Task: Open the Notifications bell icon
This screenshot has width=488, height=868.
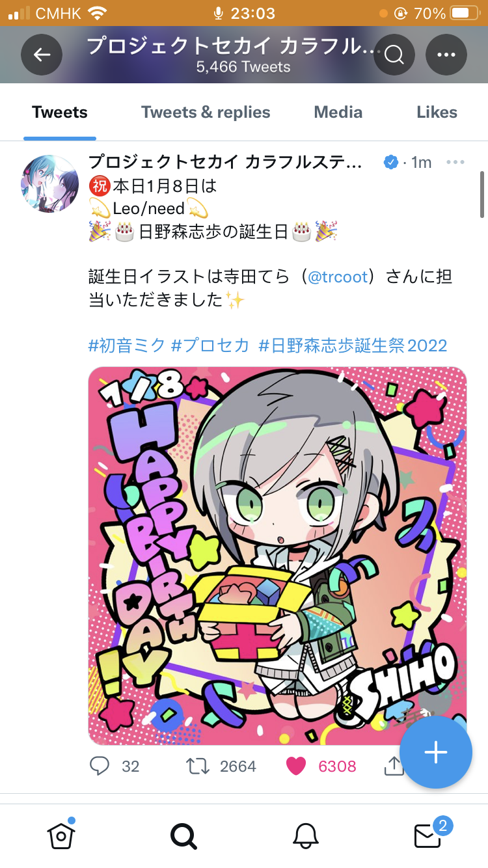Action: (306, 835)
